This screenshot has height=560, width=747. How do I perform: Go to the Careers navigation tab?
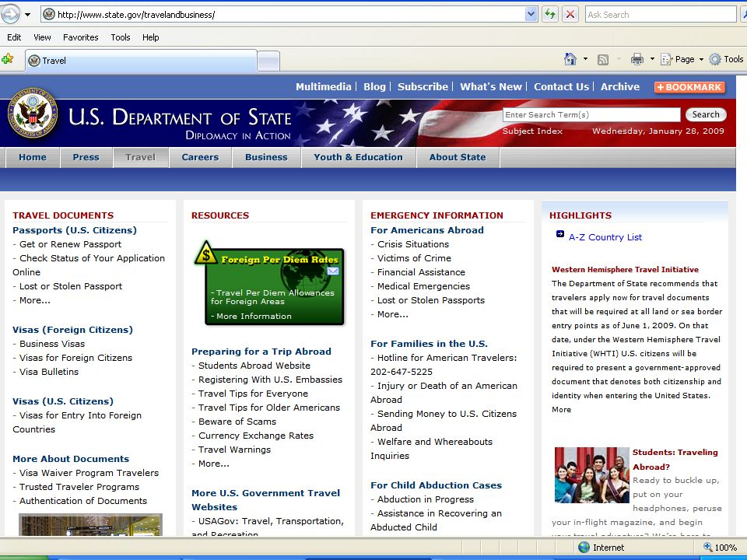200,157
